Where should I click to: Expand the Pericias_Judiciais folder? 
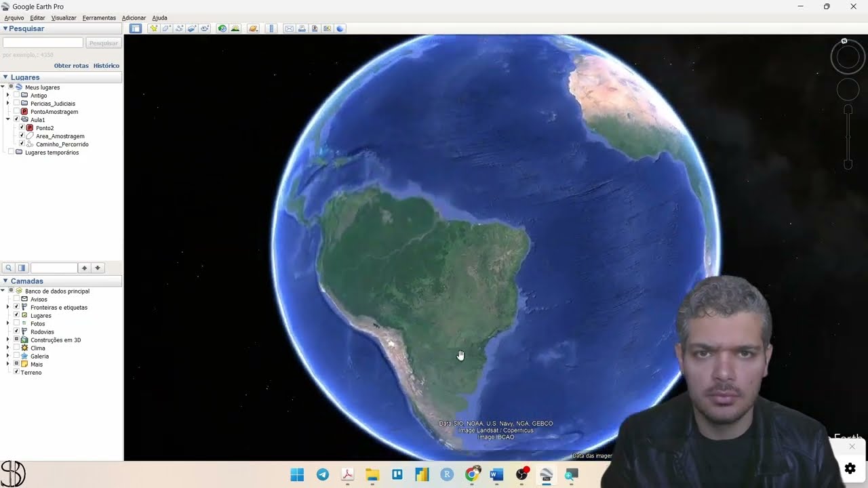[8, 104]
